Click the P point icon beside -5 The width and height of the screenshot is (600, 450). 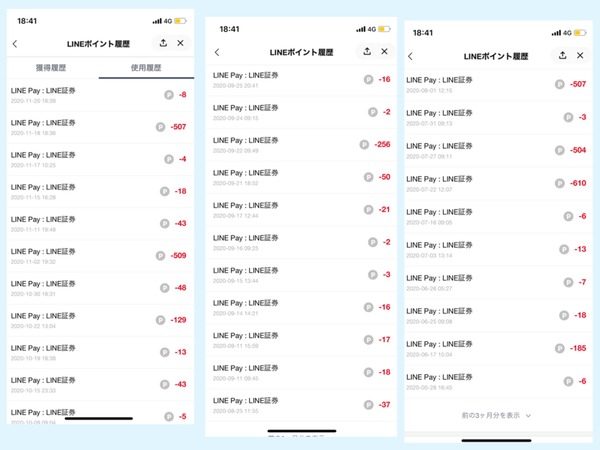pyautogui.click(x=169, y=416)
